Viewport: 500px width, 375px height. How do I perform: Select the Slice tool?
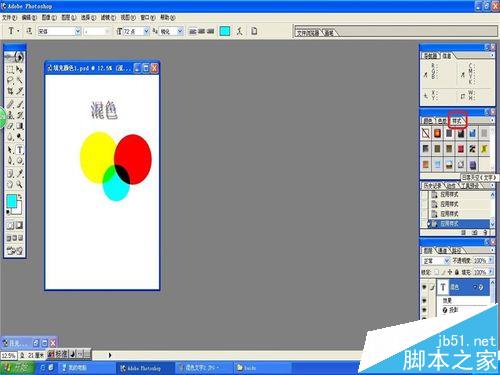click(x=19, y=91)
